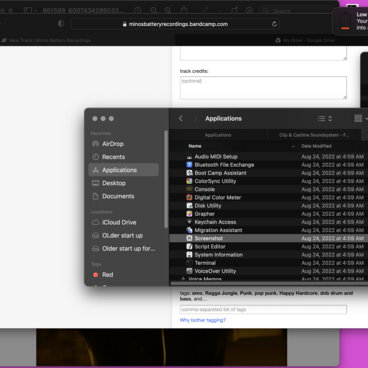
Task: Sort files by the Name column
Action: [195, 146]
